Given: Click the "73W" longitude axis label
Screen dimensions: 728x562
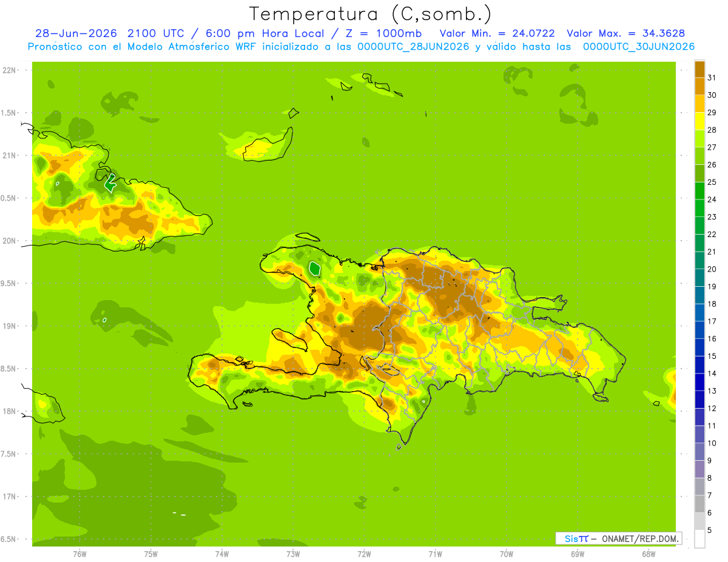Looking at the screenshot, I should point(293,554).
